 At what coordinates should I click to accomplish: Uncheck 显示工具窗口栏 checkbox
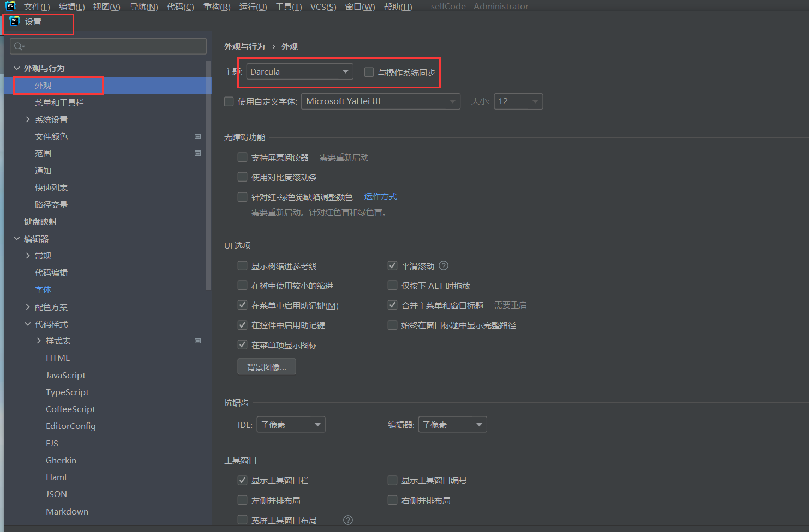pyautogui.click(x=243, y=480)
